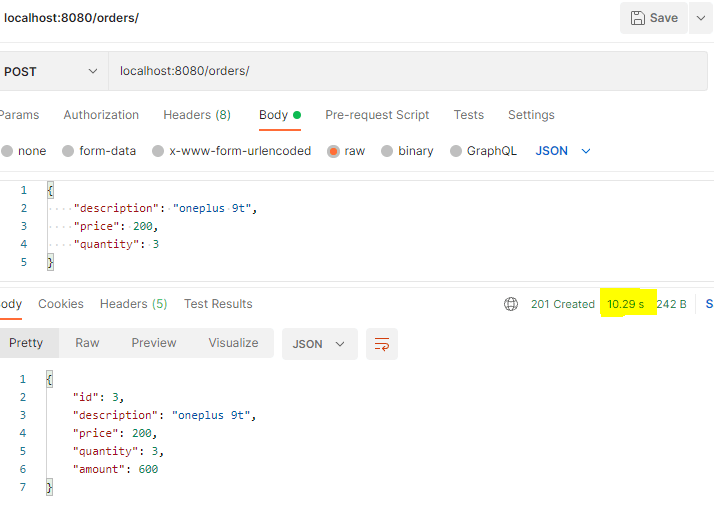The width and height of the screenshot is (714, 508).
Task: Toggle the wrap lines icon
Action: (382, 344)
